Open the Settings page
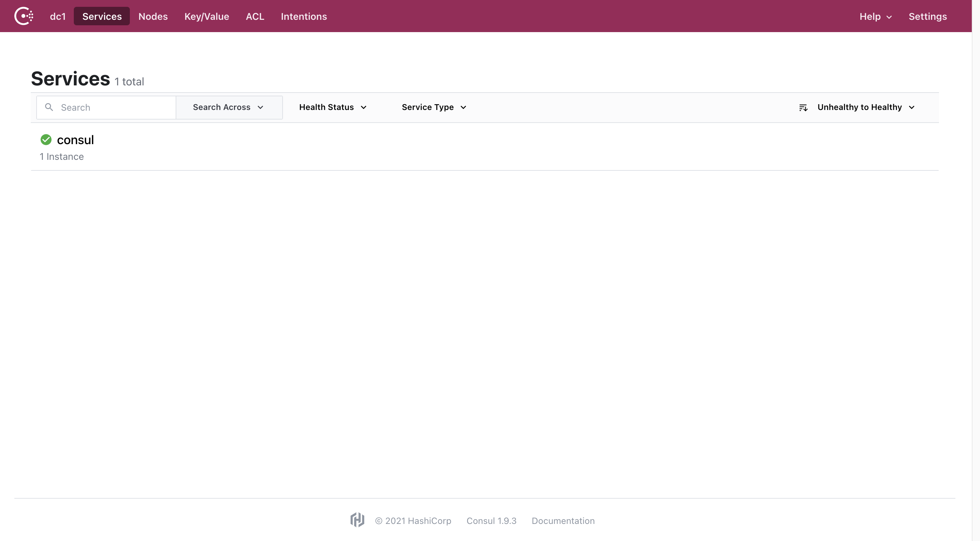Screen dimensions: 980x541 tap(927, 16)
